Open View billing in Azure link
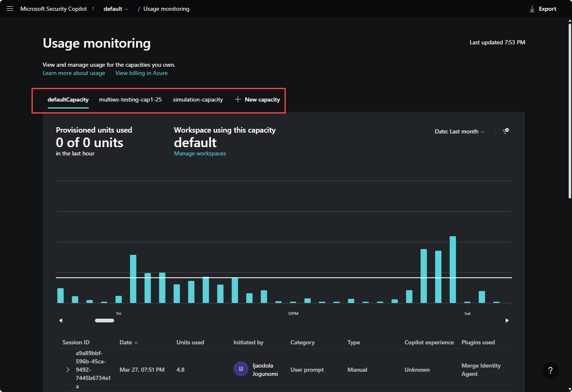Screen dimensions: 572x392 141,73
